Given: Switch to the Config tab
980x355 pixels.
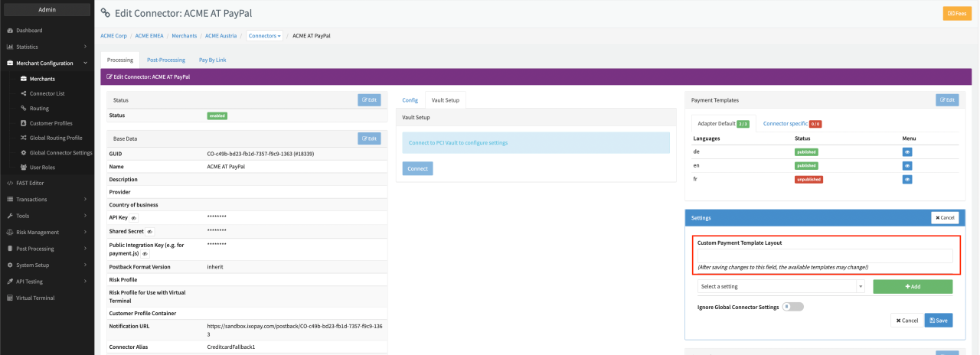Looking at the screenshot, I should [x=410, y=100].
